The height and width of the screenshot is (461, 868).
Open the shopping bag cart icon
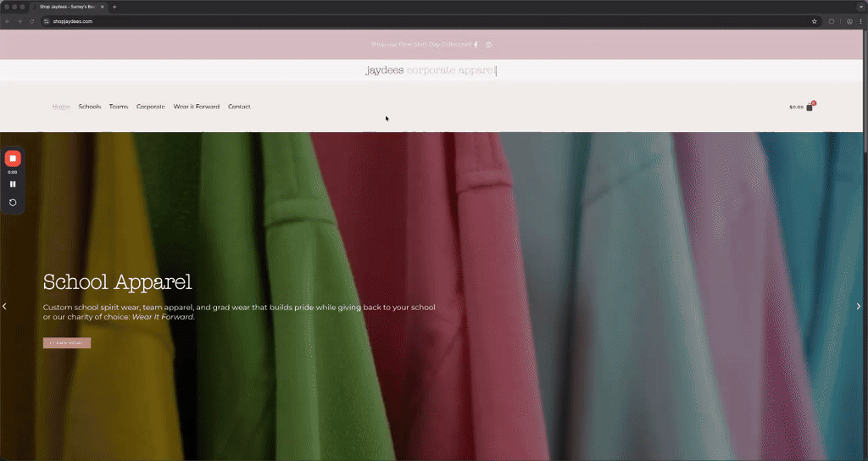(x=810, y=106)
